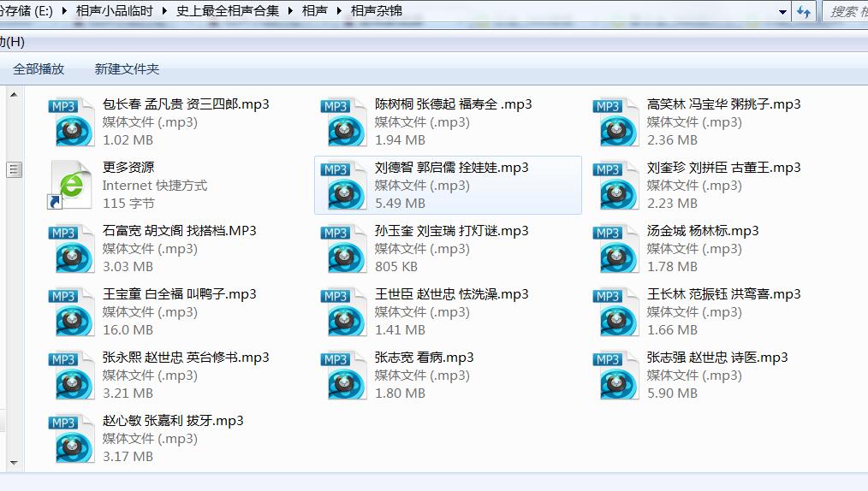Click the 115 字节 size text
Image resolution: width=868 pixels, height=491 pixels.
pyautogui.click(x=128, y=204)
